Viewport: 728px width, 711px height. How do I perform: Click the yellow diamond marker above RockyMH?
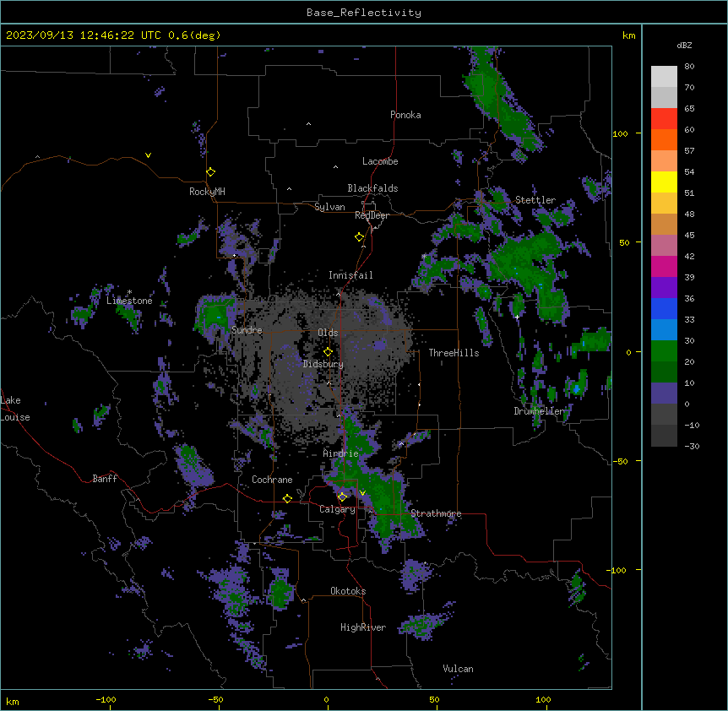coord(211,171)
